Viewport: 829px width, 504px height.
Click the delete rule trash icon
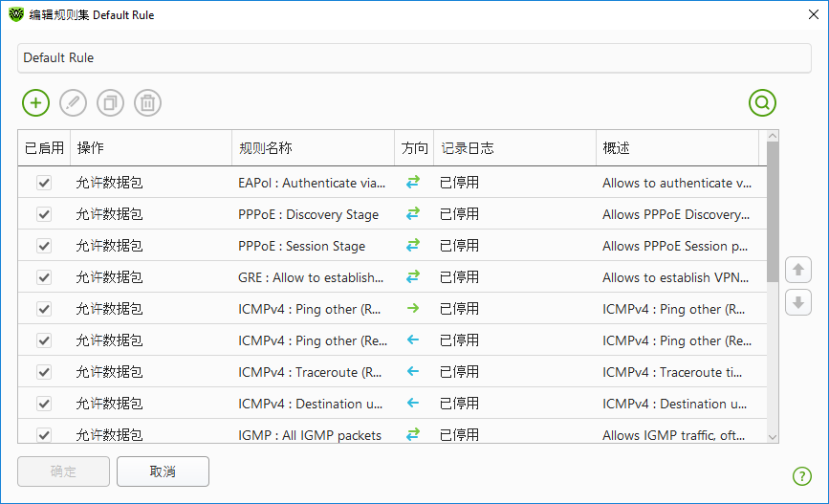[147, 102]
